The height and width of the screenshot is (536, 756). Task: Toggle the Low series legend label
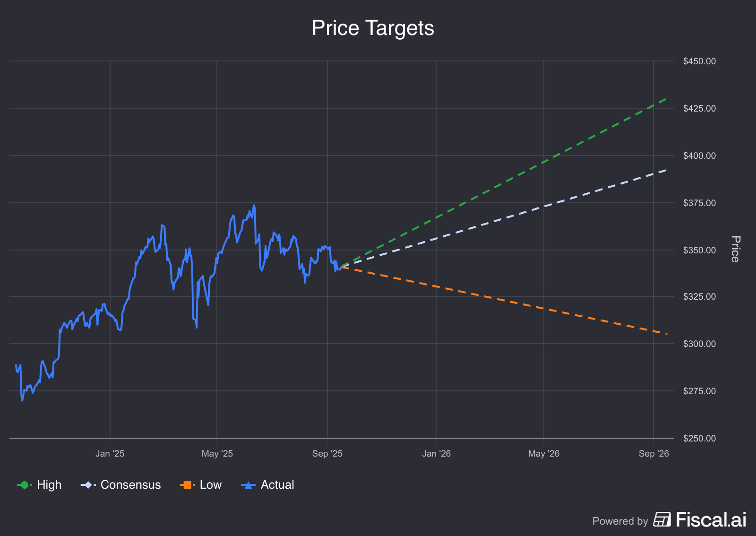click(x=210, y=485)
